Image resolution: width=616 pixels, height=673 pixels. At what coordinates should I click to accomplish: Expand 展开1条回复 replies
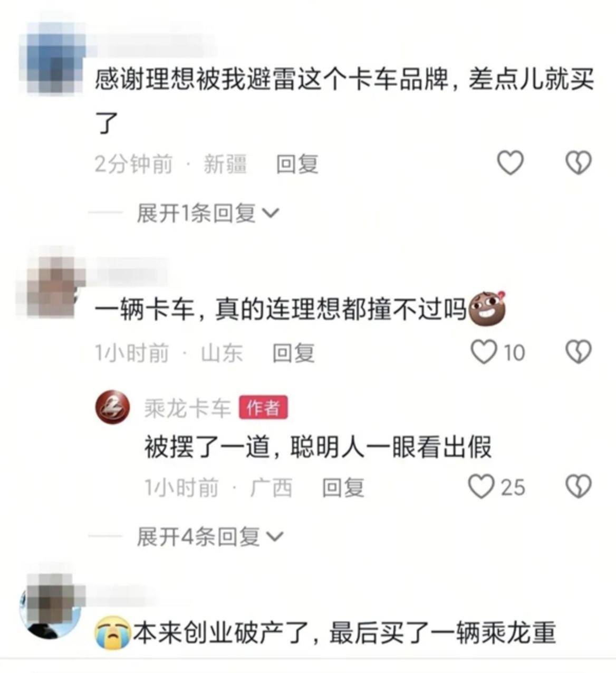[208, 213]
